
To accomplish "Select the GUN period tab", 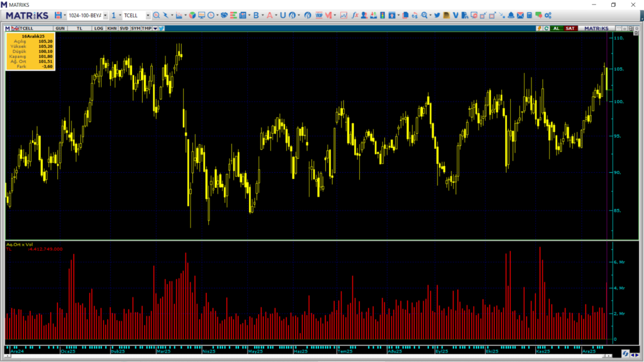I will coord(60,28).
